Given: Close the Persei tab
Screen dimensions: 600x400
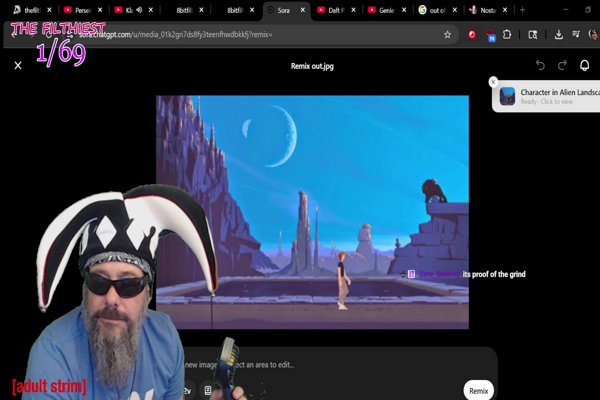Looking at the screenshot, I should coord(100,10).
